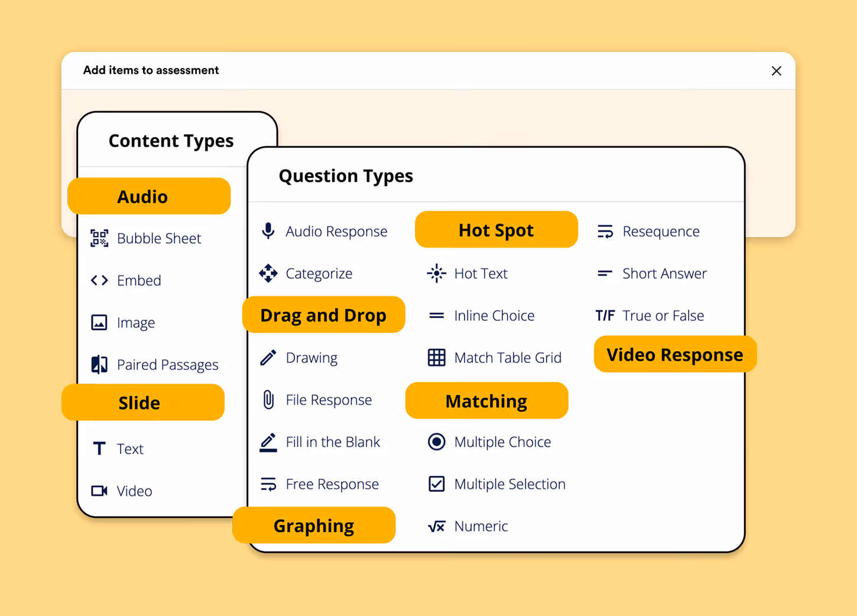Click the Inline Choice lines icon

(437, 316)
